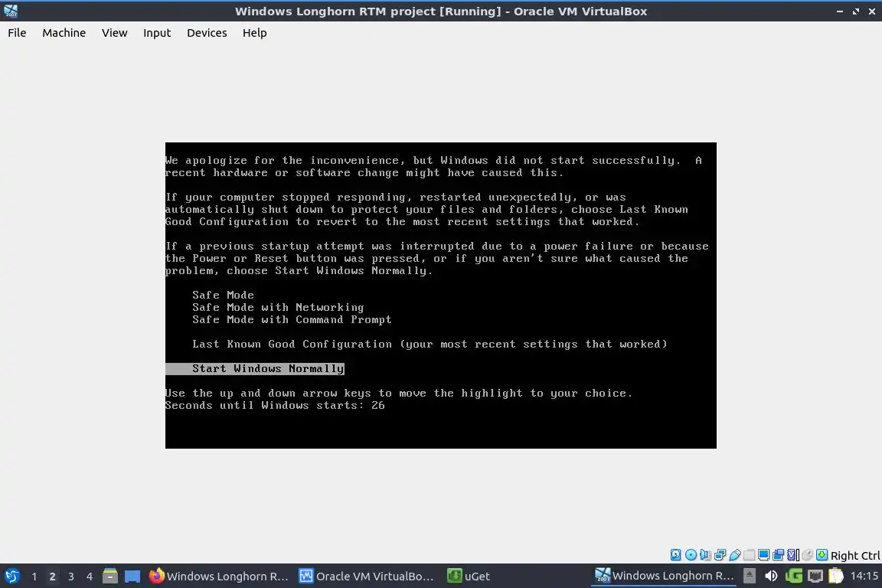Viewport: 882px width, 588px height.
Task: Click the 14:15 clock
Action: [x=864, y=576]
